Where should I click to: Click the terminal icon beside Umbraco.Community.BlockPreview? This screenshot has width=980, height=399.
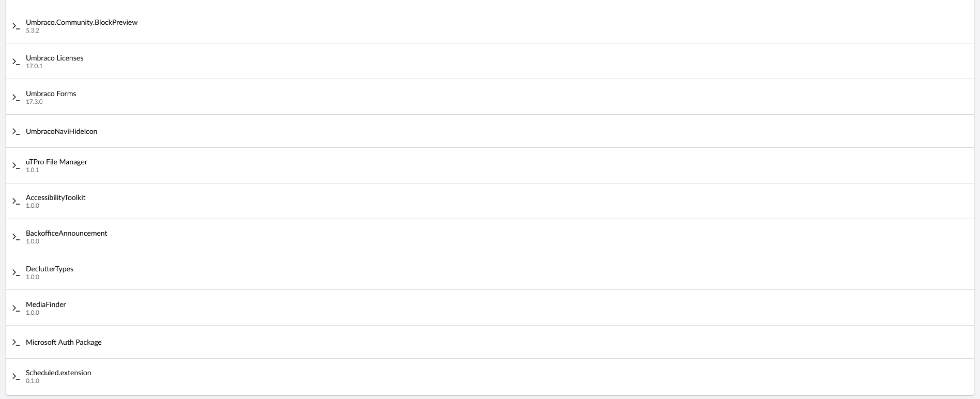[x=16, y=26]
